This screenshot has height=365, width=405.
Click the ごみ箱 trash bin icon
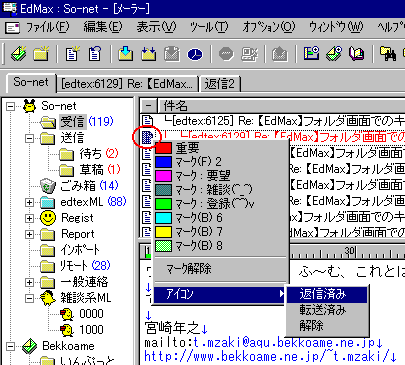(x=48, y=186)
